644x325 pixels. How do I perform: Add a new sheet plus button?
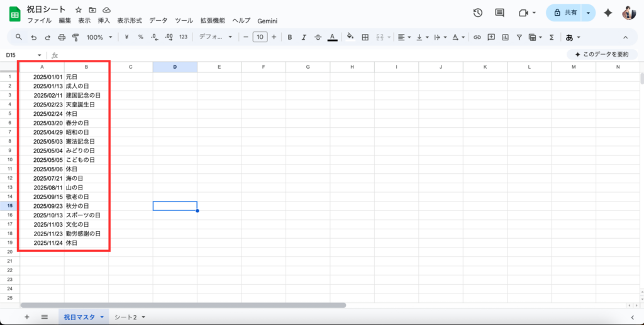pyautogui.click(x=26, y=317)
